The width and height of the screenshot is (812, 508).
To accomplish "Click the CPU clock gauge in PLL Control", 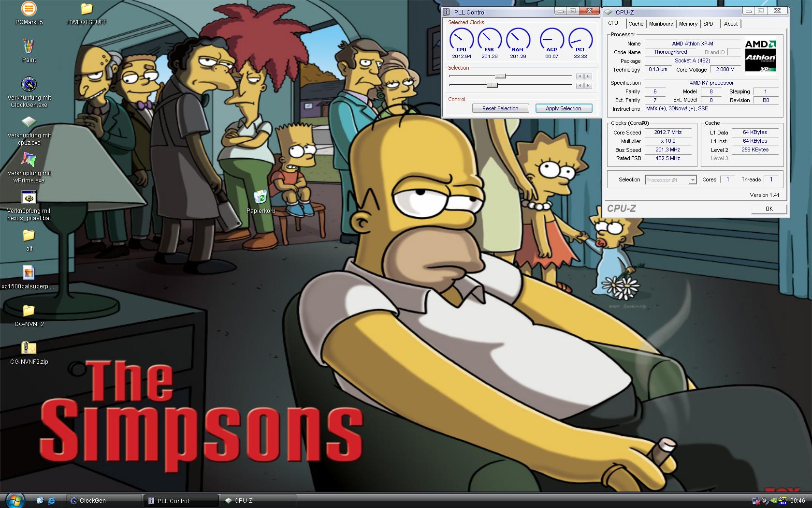I will tap(462, 40).
